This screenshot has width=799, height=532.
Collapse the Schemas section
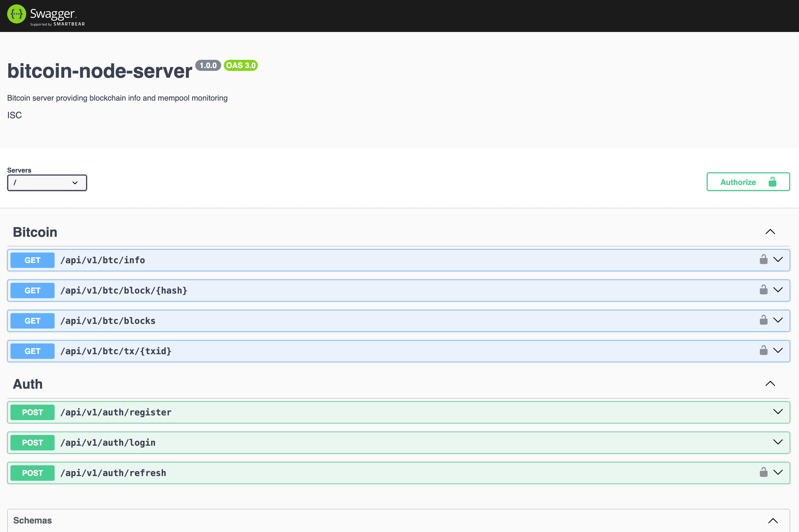pyautogui.click(x=773, y=521)
